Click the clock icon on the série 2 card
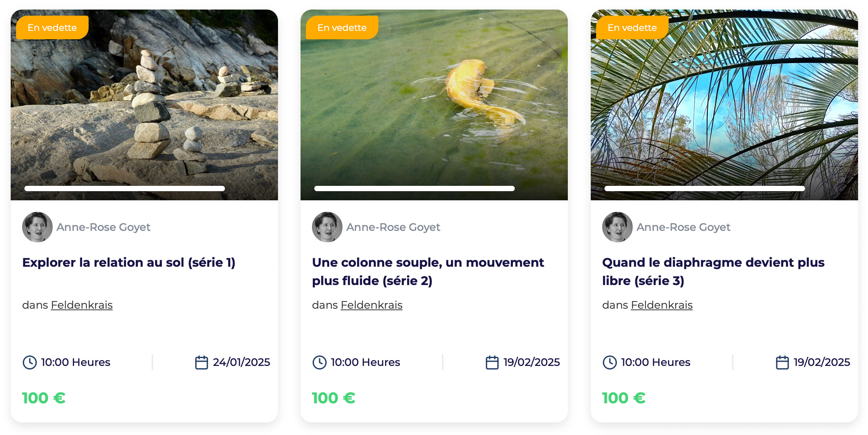Screen dimensions: 868x435 click(319, 362)
